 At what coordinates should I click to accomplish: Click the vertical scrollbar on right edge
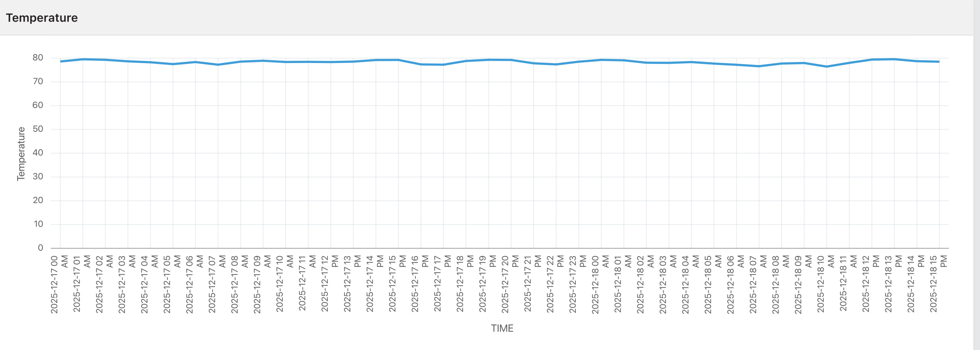tap(976, 175)
